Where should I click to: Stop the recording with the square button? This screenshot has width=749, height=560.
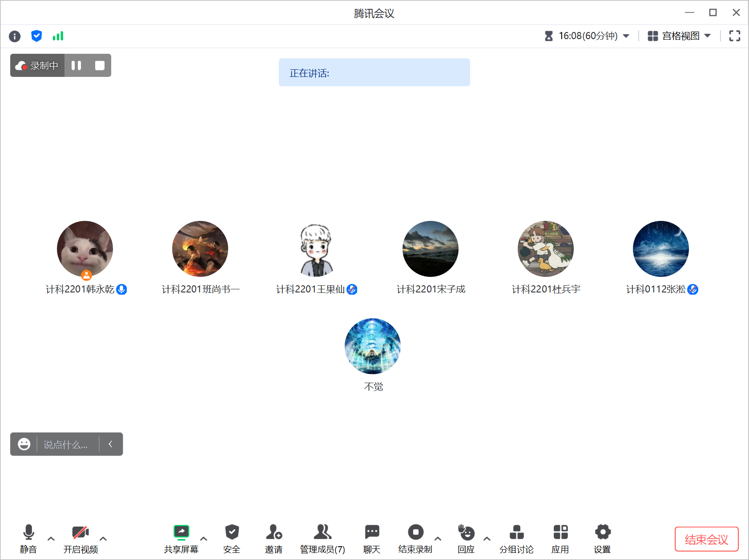[x=100, y=66]
